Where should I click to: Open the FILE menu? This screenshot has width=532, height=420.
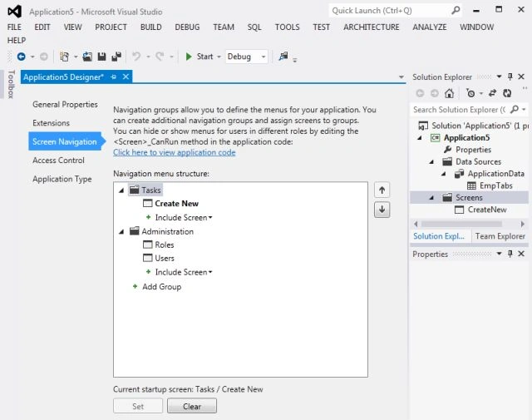(x=14, y=27)
